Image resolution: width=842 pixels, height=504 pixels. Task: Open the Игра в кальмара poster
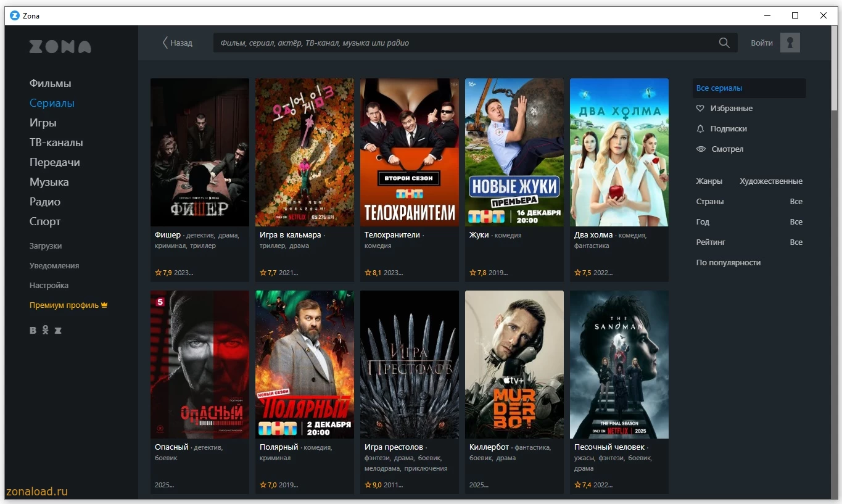[305, 152]
